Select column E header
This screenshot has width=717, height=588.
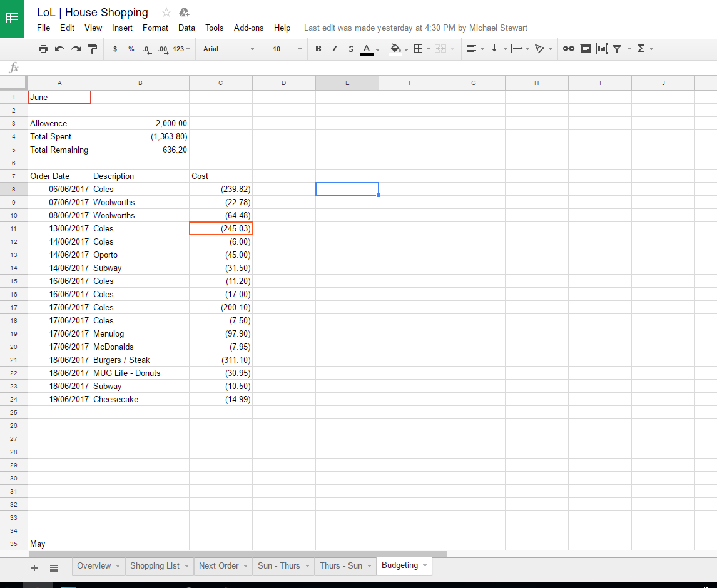[347, 83]
